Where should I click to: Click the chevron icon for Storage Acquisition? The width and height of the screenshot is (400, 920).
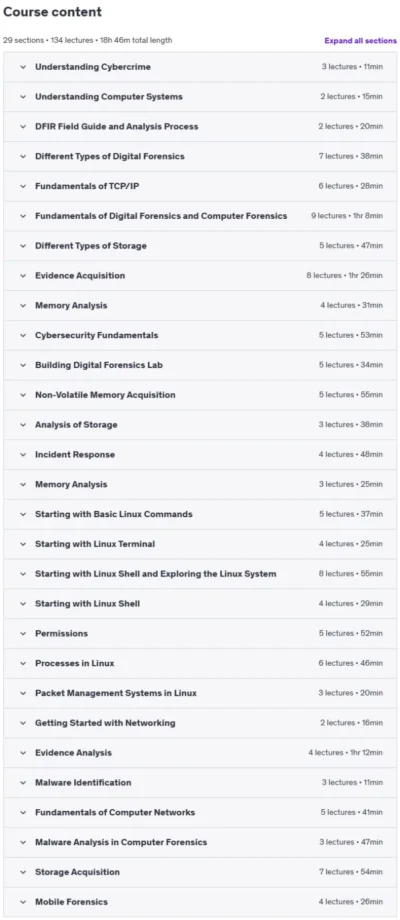23,872
